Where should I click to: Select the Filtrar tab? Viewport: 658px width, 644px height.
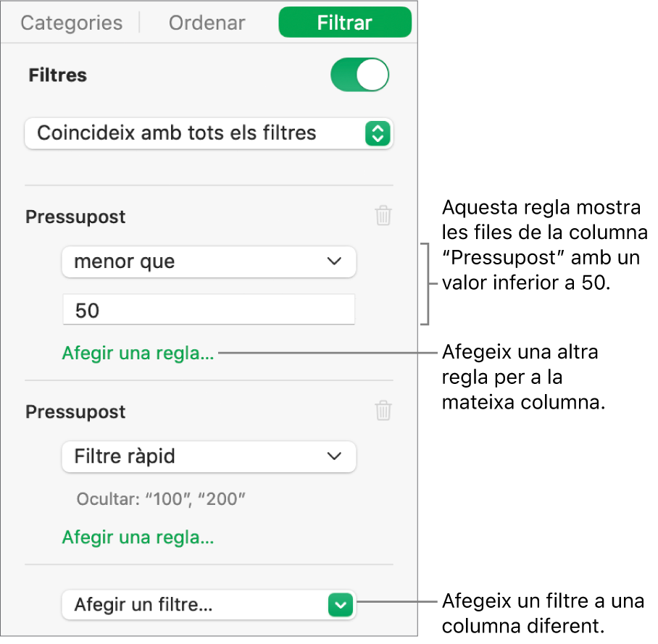coord(345,22)
